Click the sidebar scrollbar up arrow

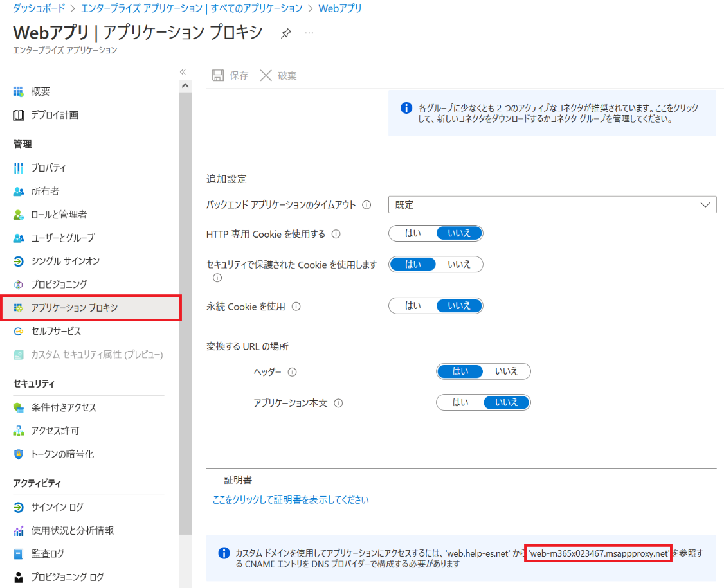click(x=185, y=86)
